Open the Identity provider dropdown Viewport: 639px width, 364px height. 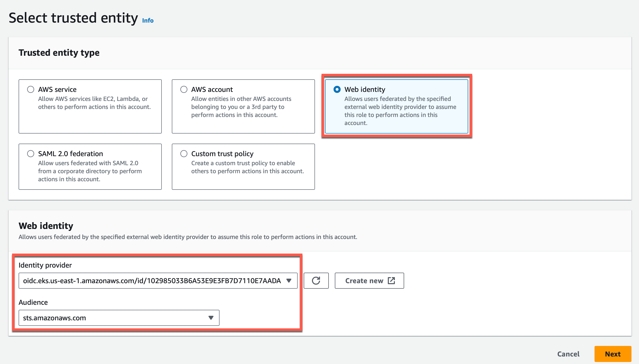click(158, 281)
